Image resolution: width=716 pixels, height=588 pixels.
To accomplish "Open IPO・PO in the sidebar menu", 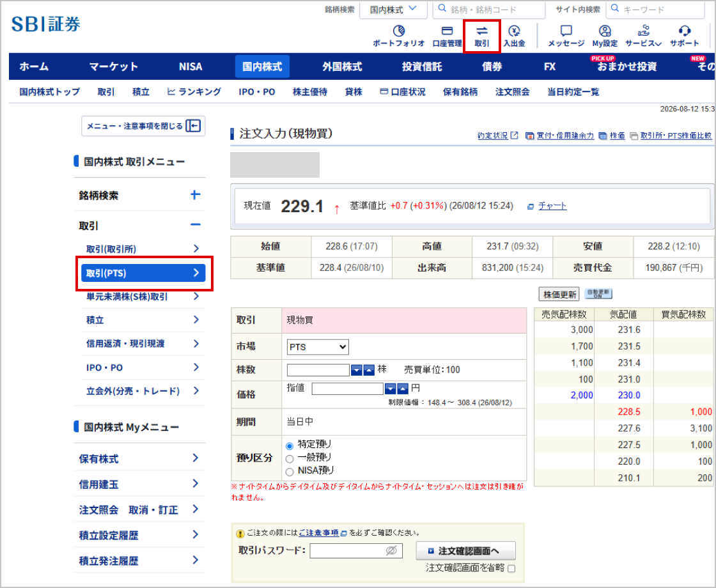I will 143,367.
